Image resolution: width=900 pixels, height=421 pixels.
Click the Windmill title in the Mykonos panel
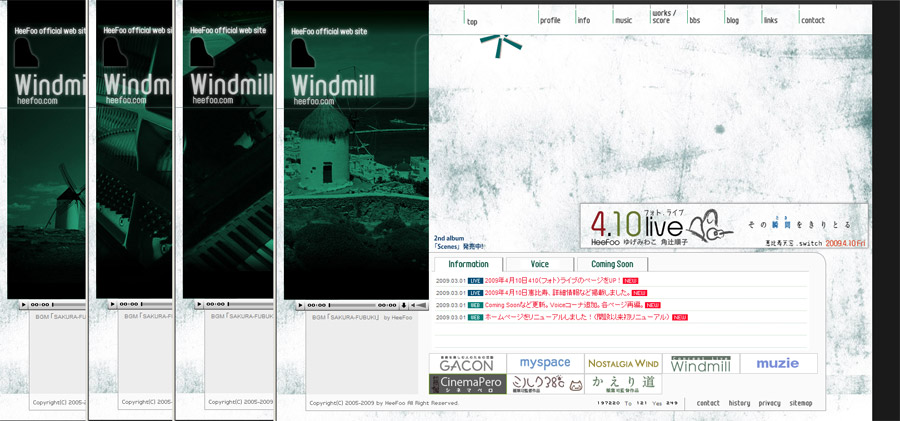(333, 85)
